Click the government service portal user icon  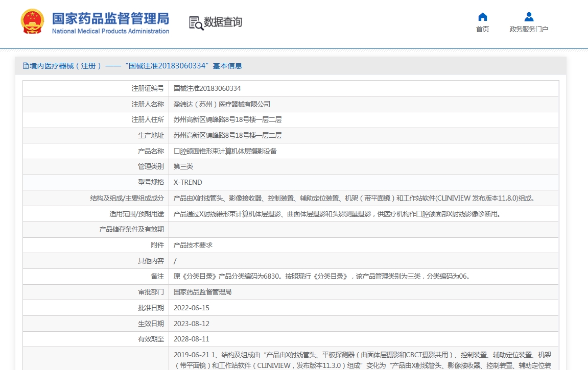coord(529,17)
